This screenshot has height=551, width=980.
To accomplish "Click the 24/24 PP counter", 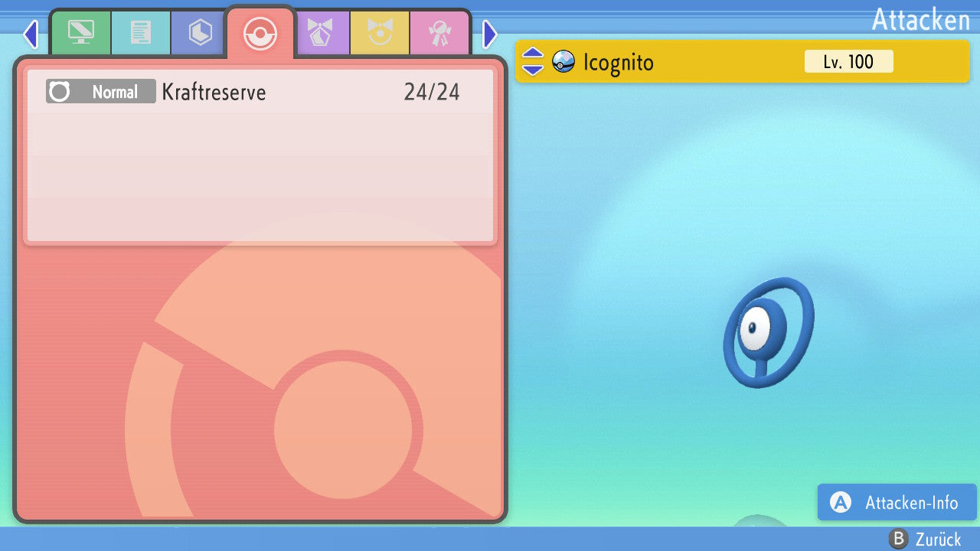I will 432,93.
